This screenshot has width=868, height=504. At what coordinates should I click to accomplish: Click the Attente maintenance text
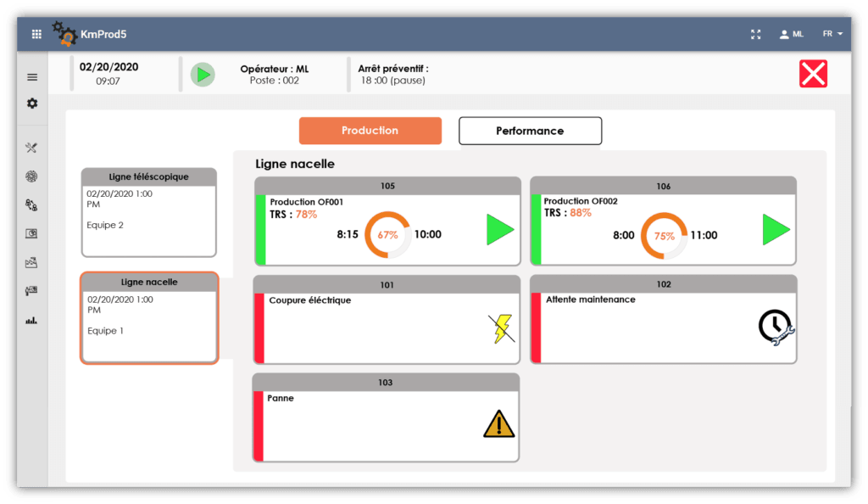tap(591, 300)
